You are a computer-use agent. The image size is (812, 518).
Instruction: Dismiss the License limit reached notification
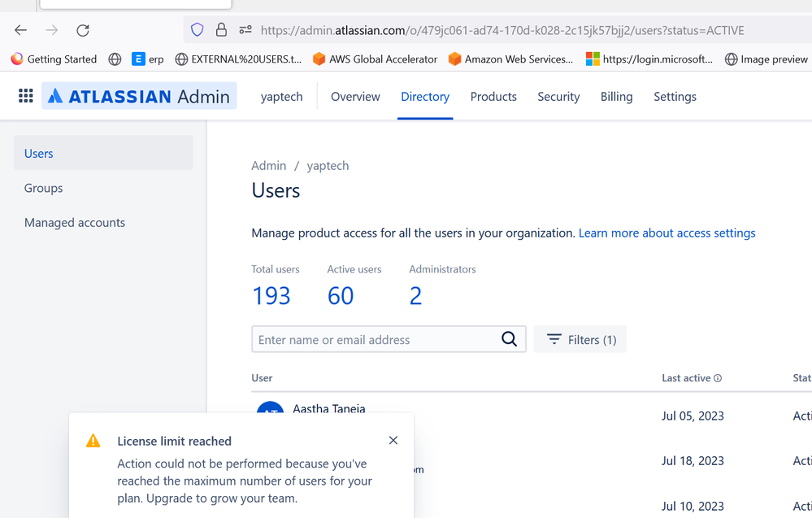click(x=393, y=440)
